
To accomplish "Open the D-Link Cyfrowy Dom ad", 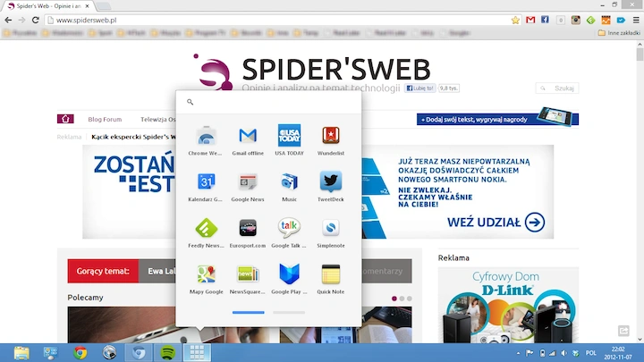I will tap(508, 305).
